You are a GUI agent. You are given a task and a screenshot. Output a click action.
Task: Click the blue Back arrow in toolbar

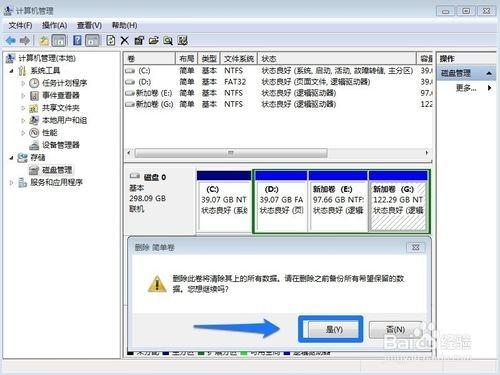(11, 41)
